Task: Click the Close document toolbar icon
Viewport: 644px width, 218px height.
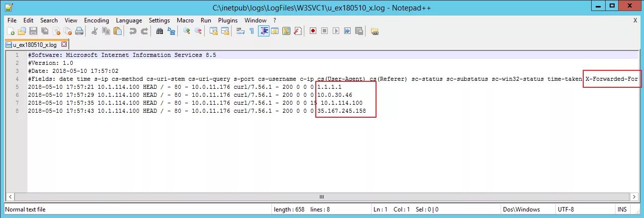Action: 56,31
